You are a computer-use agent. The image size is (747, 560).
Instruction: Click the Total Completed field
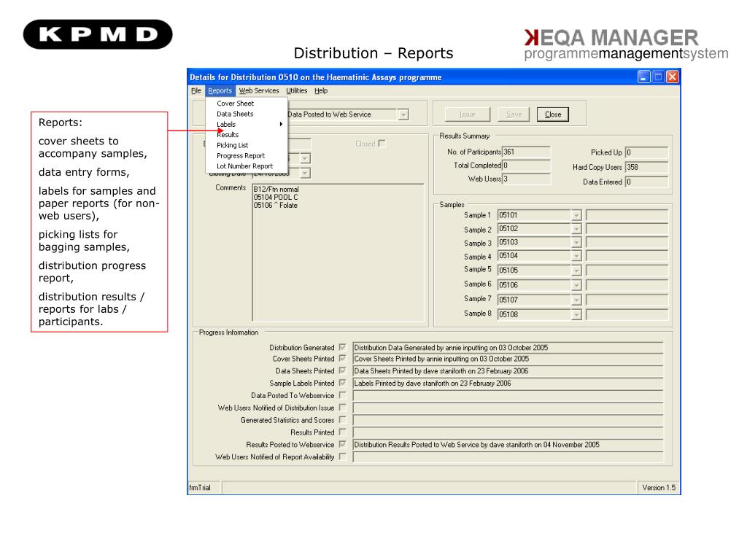pos(526,166)
